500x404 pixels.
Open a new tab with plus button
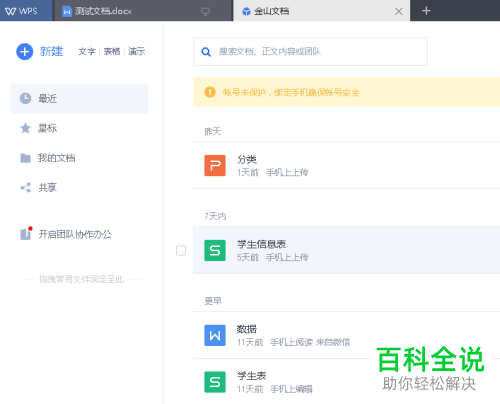[426, 11]
